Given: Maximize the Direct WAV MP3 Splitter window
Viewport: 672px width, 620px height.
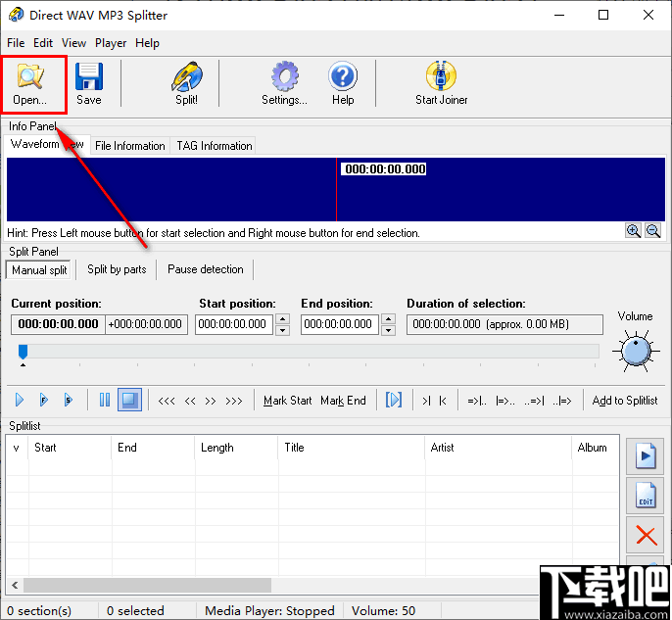Looking at the screenshot, I should [x=603, y=15].
